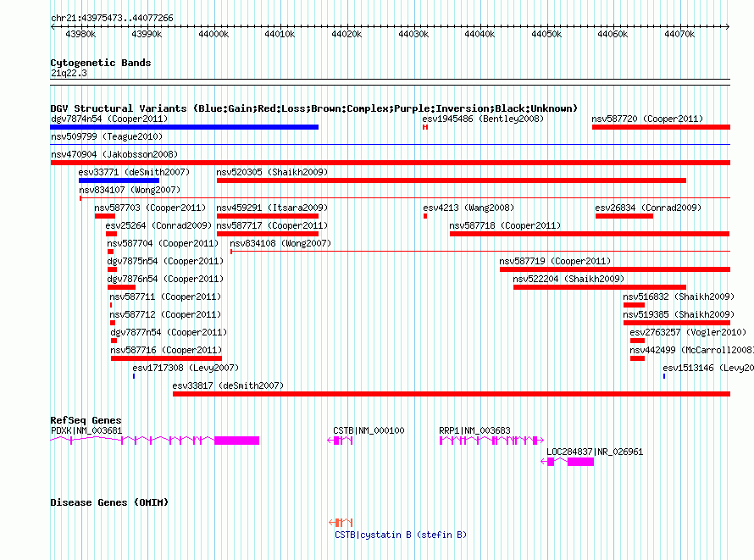
Task: Open esv1945486 (Bentley2008) variant
Action: click(x=483, y=119)
